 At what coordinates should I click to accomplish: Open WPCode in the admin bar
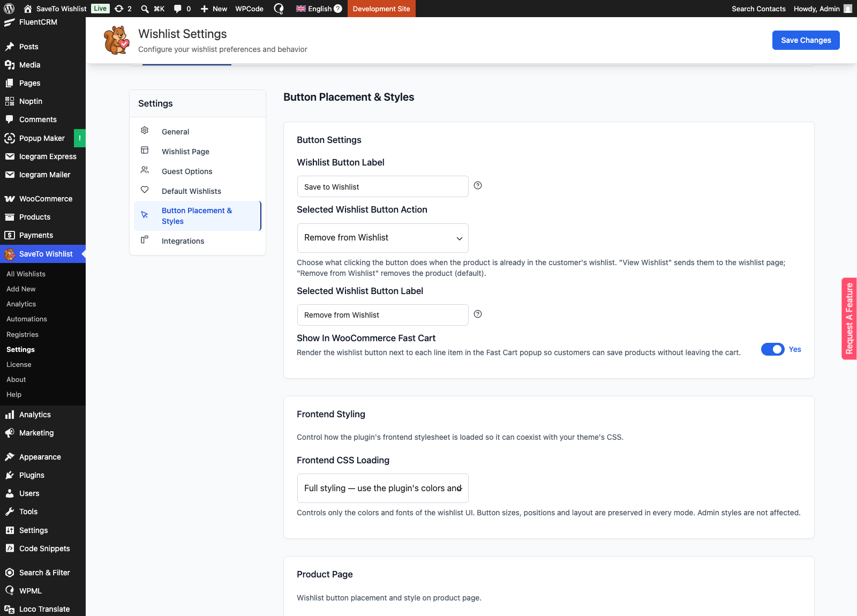tap(250, 9)
